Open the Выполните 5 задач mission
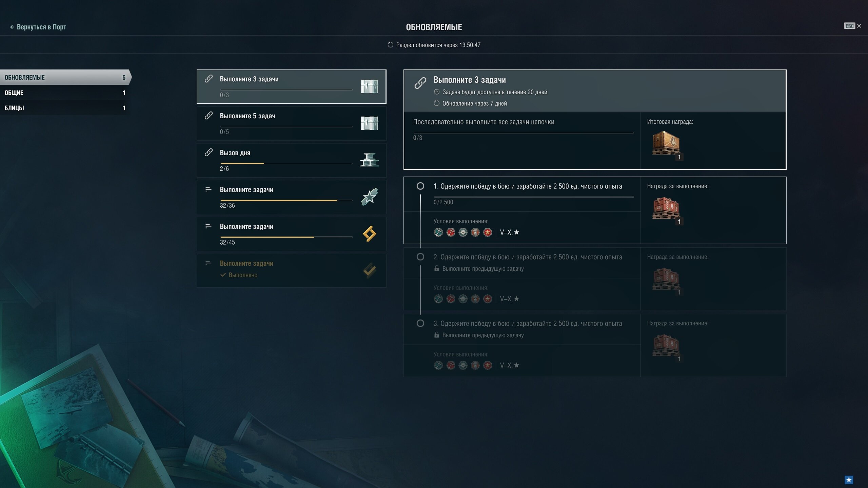The height and width of the screenshot is (488, 868). pyautogui.click(x=292, y=123)
